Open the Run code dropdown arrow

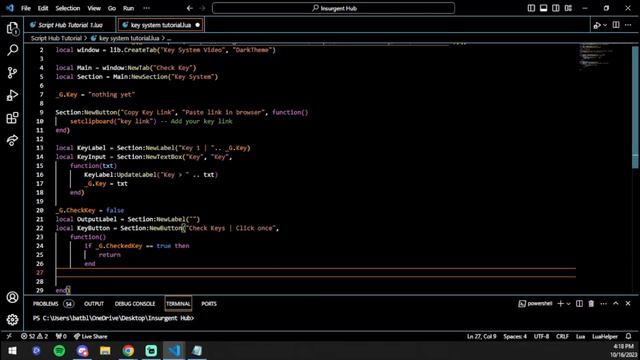pyautogui.click(x=605, y=25)
